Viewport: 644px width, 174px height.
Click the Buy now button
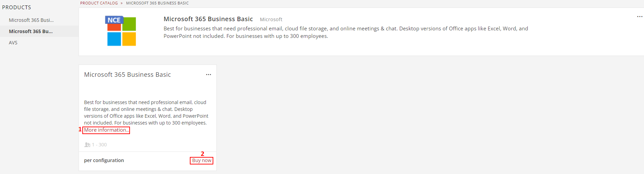pos(202,160)
